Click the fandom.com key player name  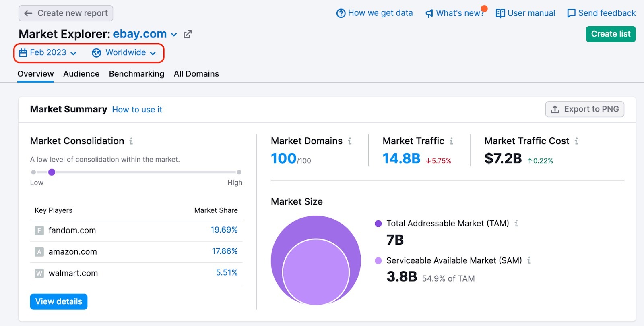tap(72, 230)
